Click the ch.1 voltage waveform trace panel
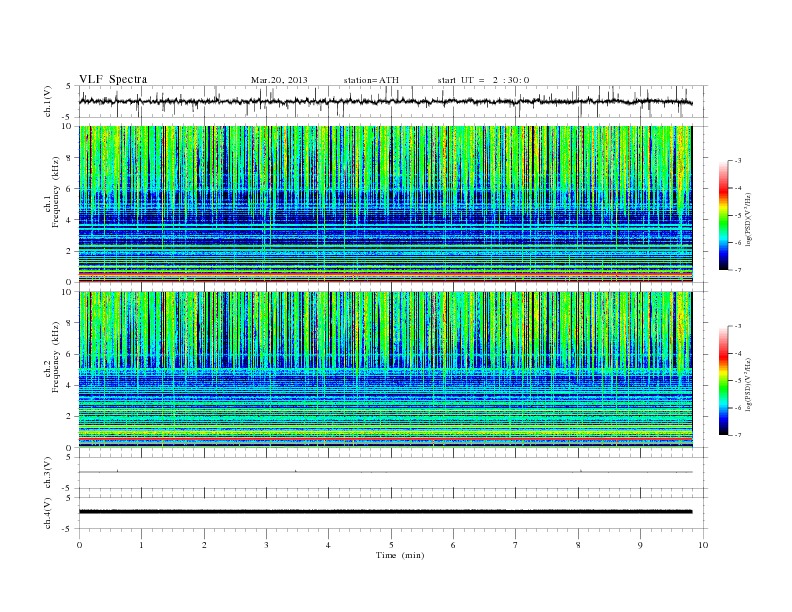 coord(393,101)
